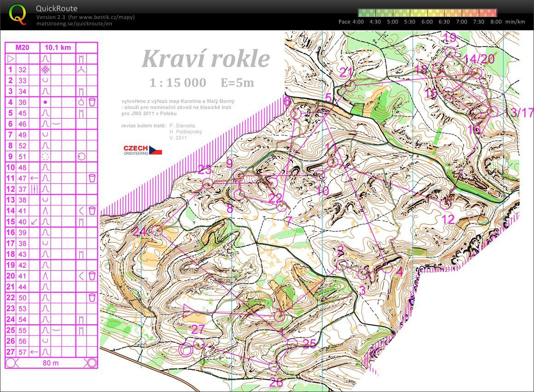Click control circle 4 on the map
This screenshot has height=392, width=534.
[x=387, y=268]
